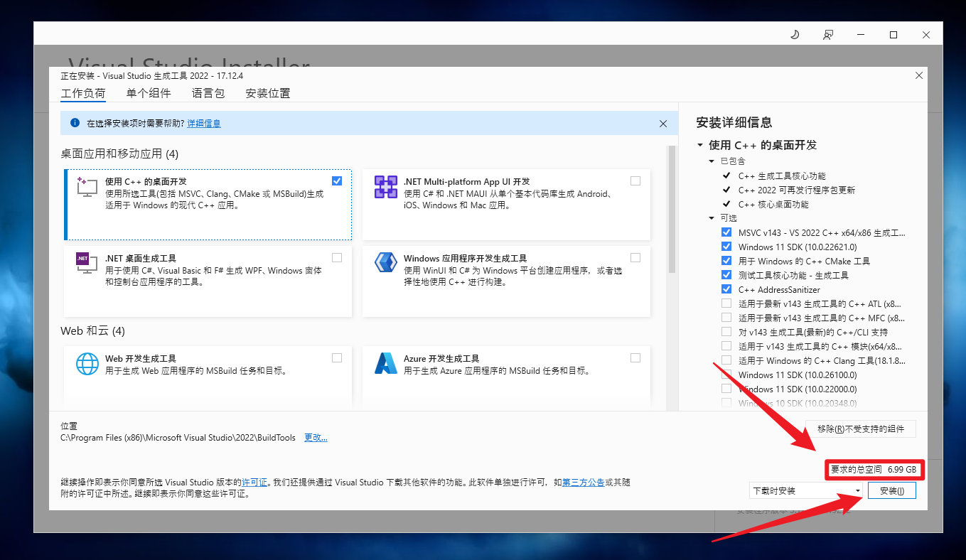Switch to the '语言包' tab
Screen dimensions: 966x560
pyautogui.click(x=208, y=93)
